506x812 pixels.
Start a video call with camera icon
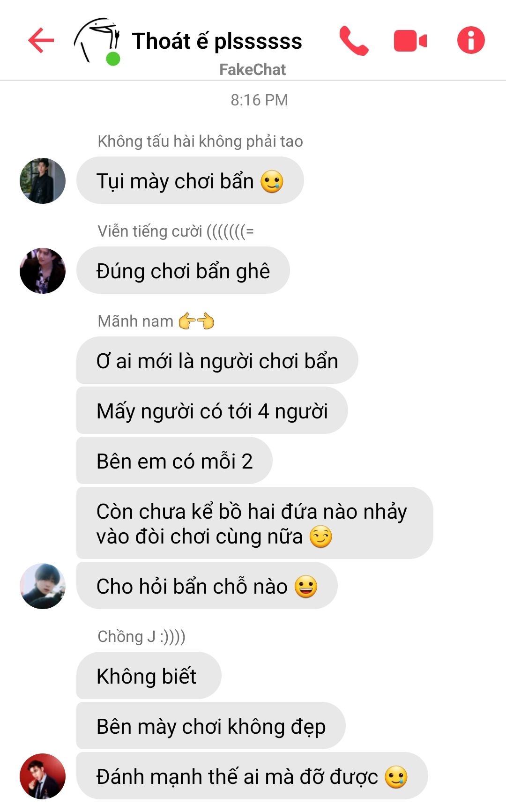coord(410,41)
